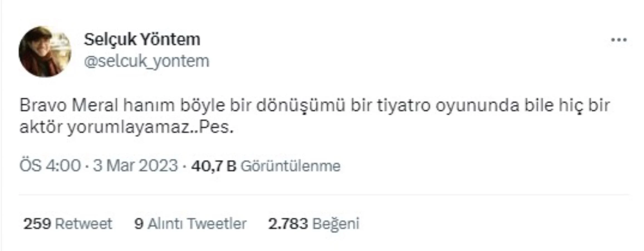Show the 259 Retweet list

(68, 223)
